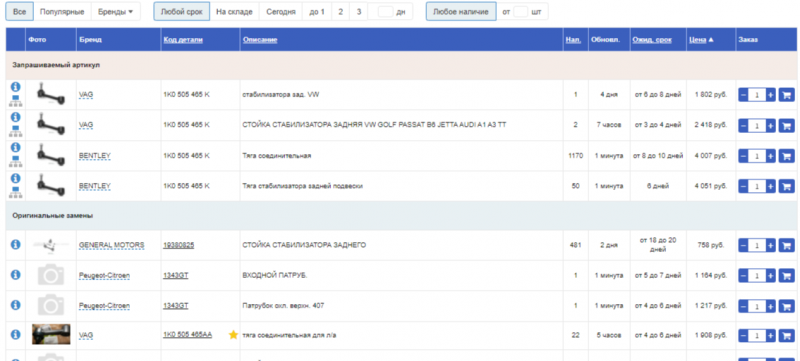
Task: Open info icon for Тяга соединительная row
Action: (x=16, y=148)
